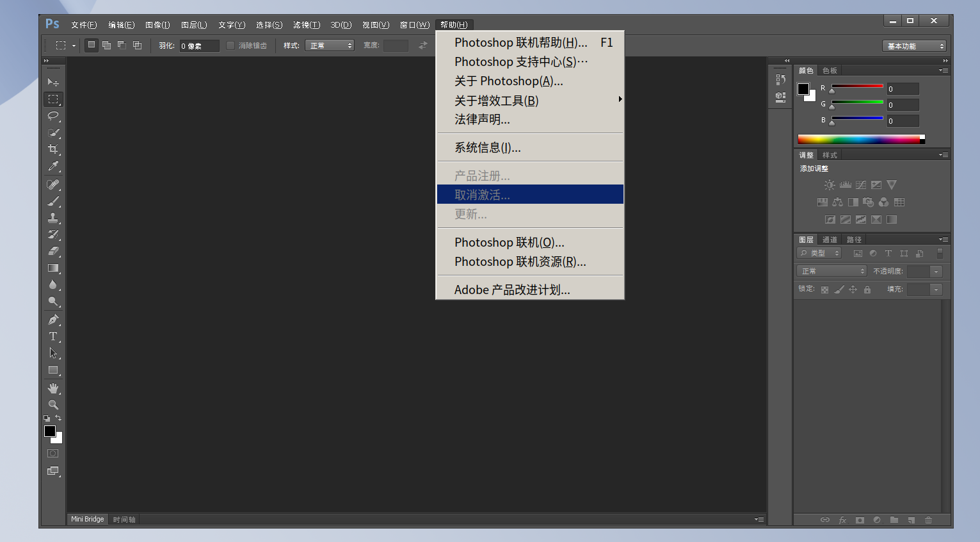Image resolution: width=980 pixels, height=542 pixels.
Task: Choose 系统信息(I)... from Help menu
Action: click(531, 147)
